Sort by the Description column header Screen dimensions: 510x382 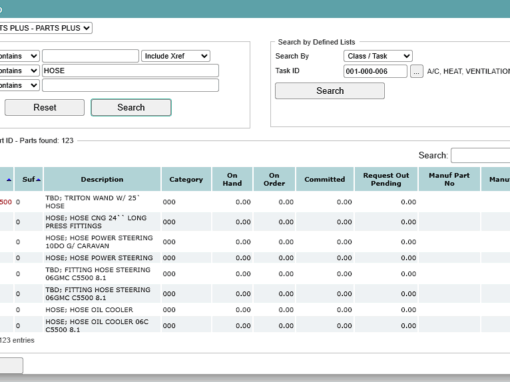pyautogui.click(x=102, y=179)
